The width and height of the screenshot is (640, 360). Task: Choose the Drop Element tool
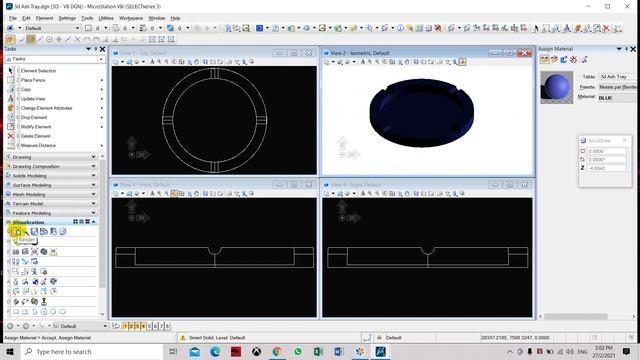[34, 117]
